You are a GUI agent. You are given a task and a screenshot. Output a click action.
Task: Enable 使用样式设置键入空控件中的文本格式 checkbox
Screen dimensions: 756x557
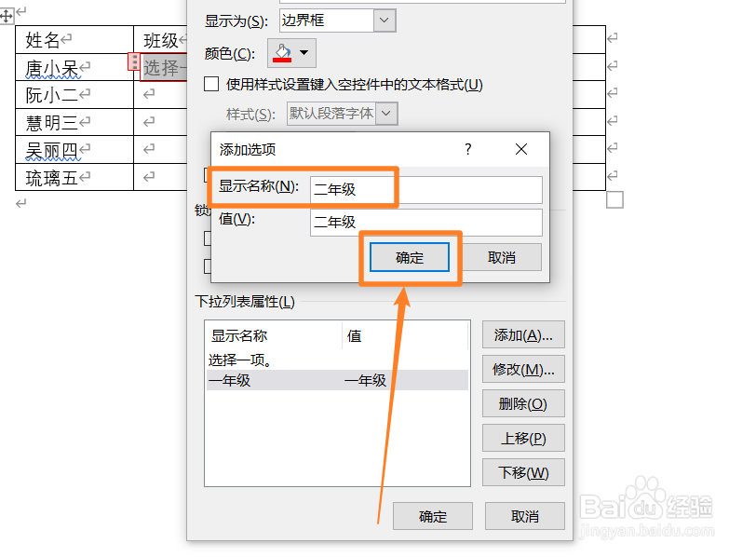point(209,84)
